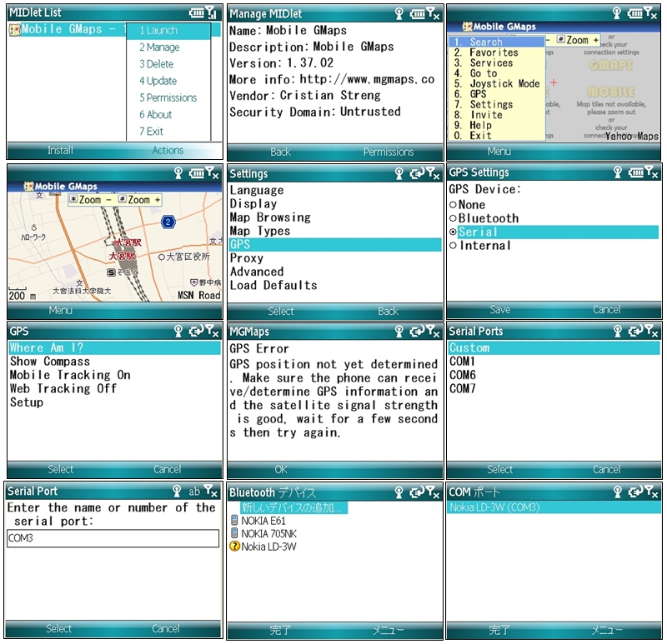This screenshot has height=644, width=667.
Task: Choose Internal radio button for GPS Device
Action: click(x=453, y=246)
